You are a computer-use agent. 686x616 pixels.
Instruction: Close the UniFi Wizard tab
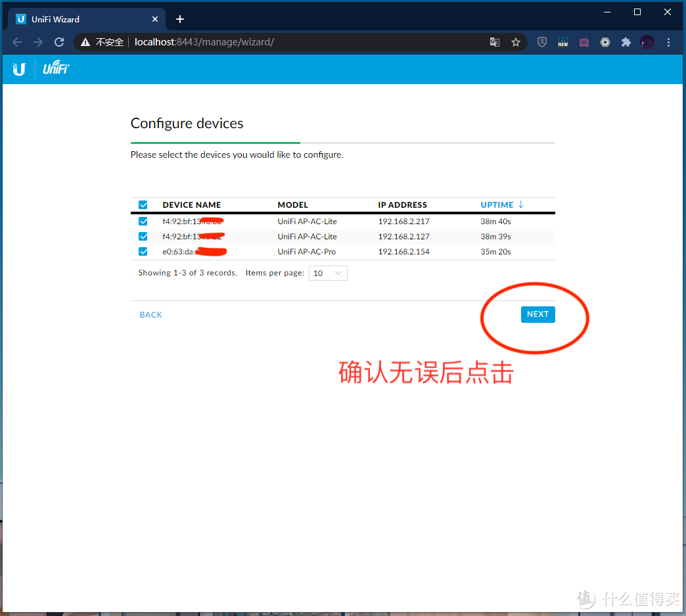155,19
